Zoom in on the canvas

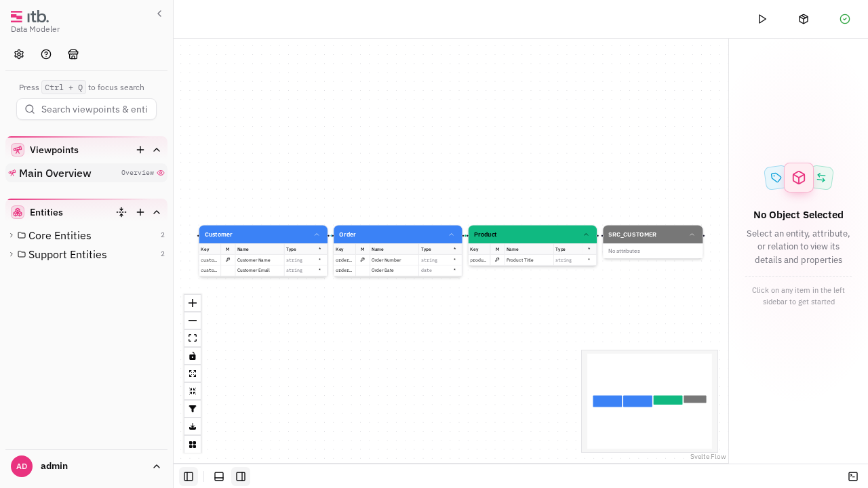193,303
